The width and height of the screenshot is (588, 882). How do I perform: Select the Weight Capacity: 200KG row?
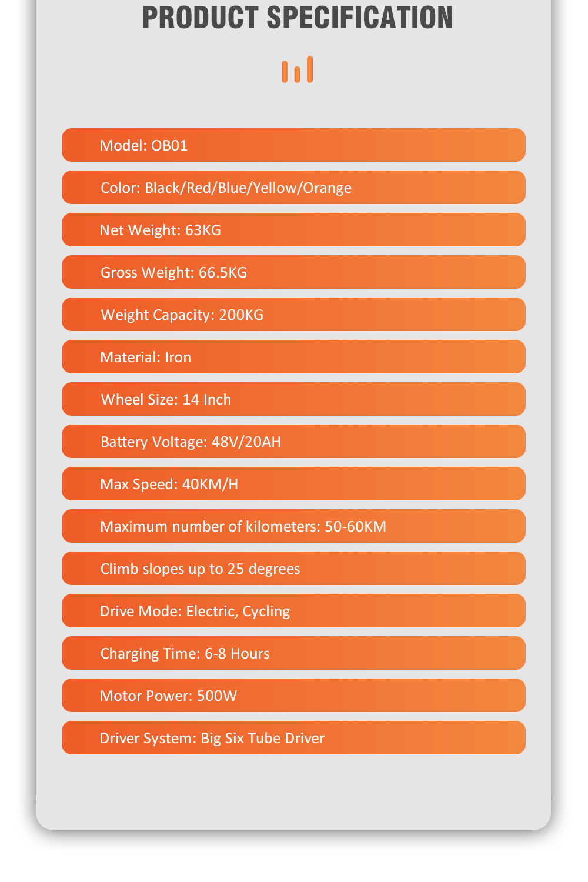pos(293,314)
